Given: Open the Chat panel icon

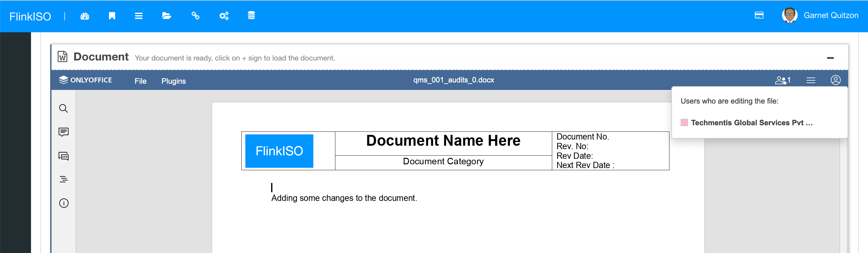Looking at the screenshot, I should [63, 156].
